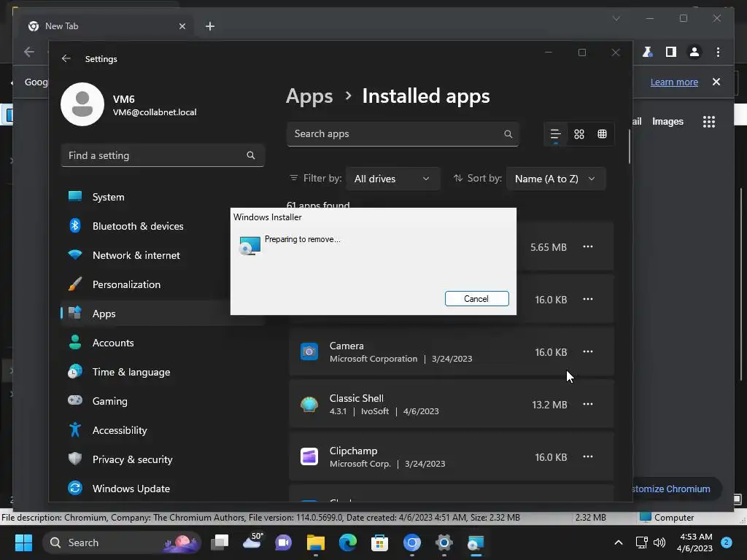Click the Search apps field
747x560 pixels.
pos(403,134)
